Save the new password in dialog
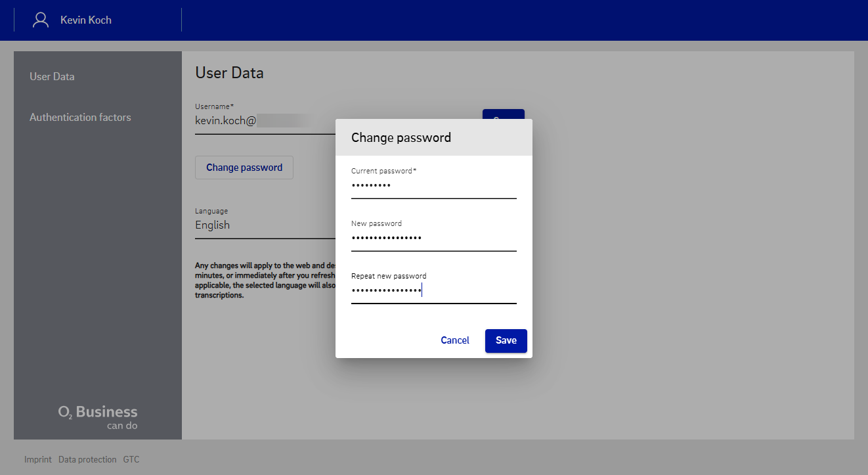This screenshot has height=475, width=868. (506, 340)
